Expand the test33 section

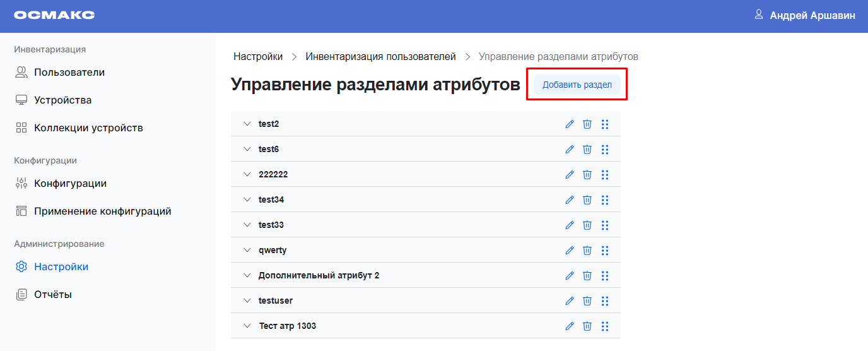pos(247,225)
